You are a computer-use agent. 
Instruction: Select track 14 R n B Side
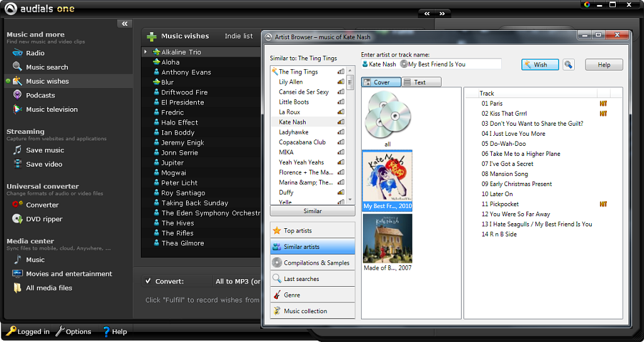coord(499,234)
